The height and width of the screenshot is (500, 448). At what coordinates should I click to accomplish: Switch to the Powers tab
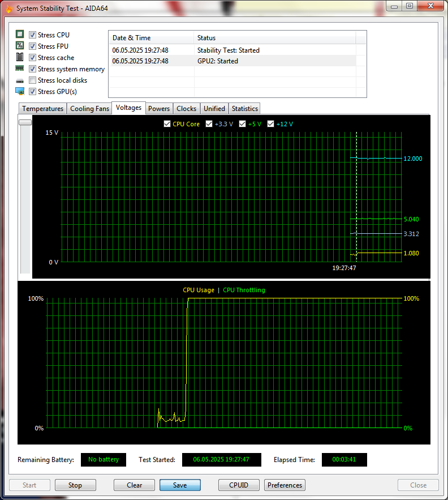pyautogui.click(x=159, y=108)
